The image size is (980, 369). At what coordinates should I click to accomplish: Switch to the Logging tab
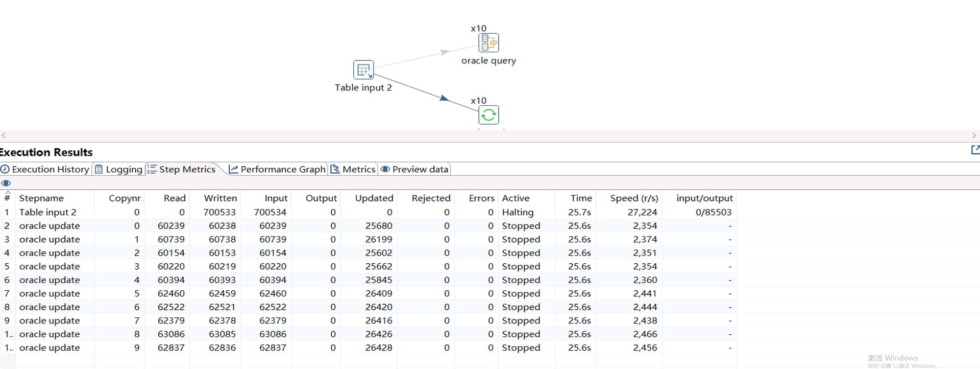119,169
